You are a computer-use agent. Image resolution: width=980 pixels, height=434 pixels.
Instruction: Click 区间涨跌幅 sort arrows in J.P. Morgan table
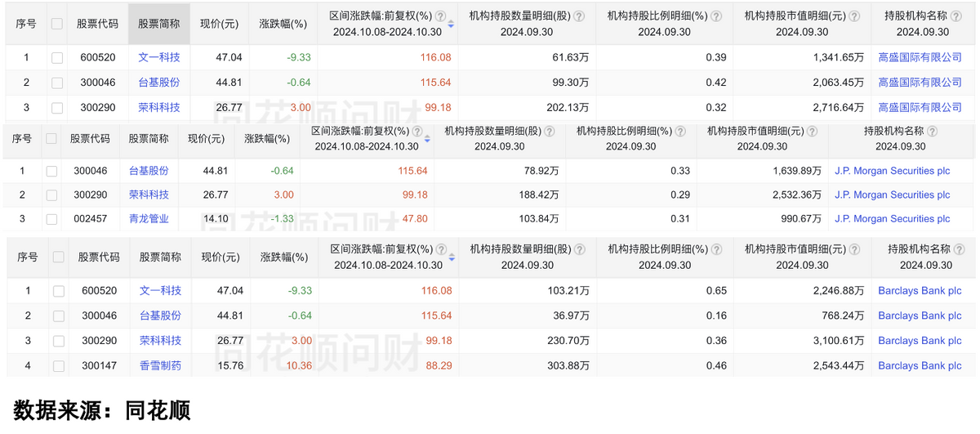[426, 139]
